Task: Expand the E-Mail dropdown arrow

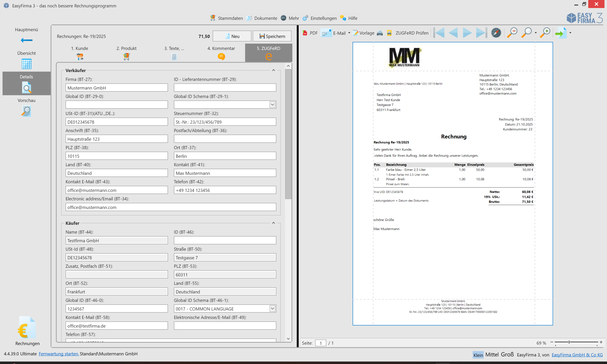Action: pyautogui.click(x=349, y=33)
